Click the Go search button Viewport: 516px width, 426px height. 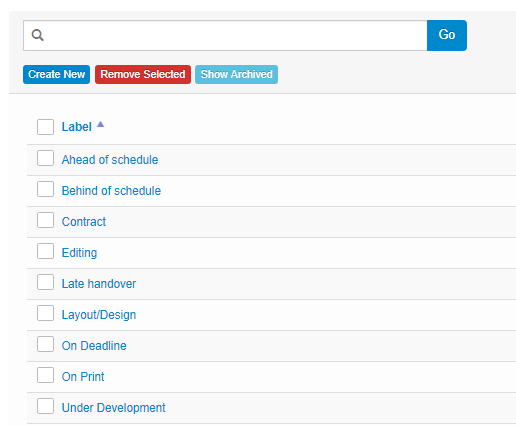(x=447, y=35)
